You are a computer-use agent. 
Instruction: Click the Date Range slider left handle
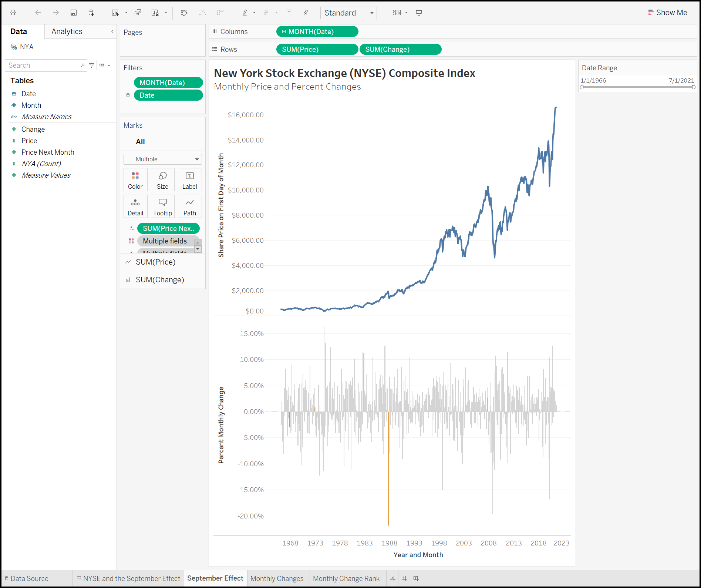click(x=582, y=87)
